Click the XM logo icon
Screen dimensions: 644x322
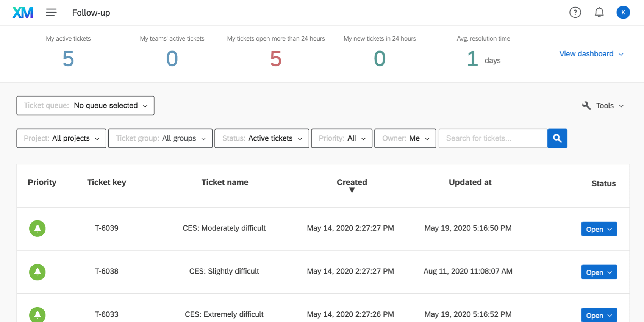(x=23, y=13)
